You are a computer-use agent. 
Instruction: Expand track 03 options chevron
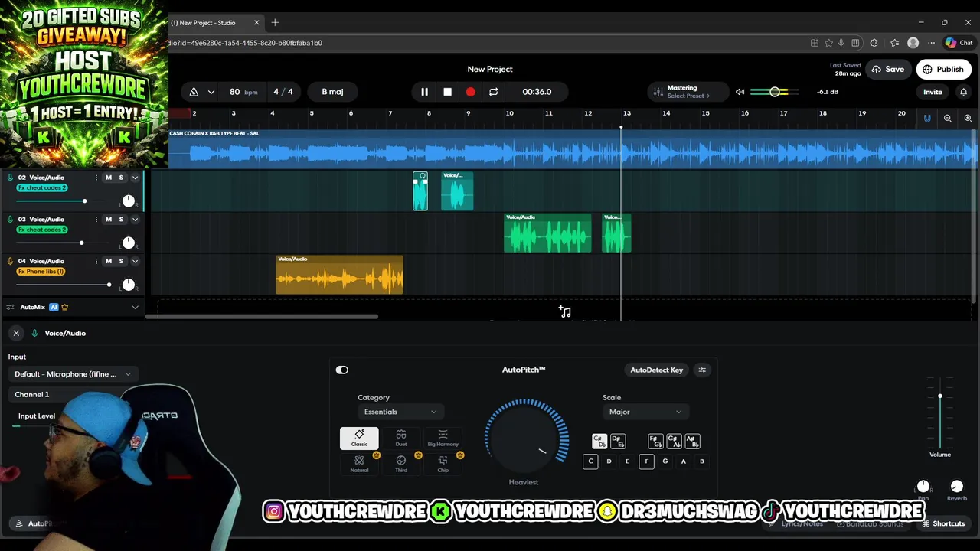135,220
